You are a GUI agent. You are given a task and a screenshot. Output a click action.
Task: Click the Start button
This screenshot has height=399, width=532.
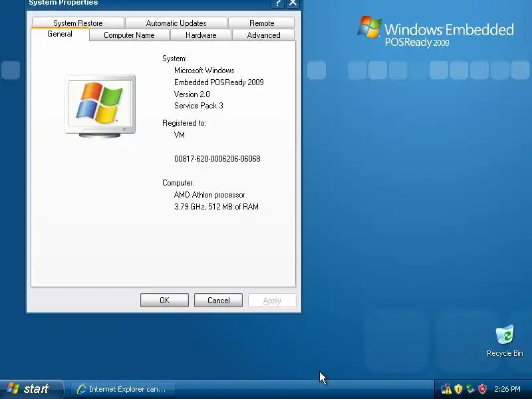click(x=31, y=389)
